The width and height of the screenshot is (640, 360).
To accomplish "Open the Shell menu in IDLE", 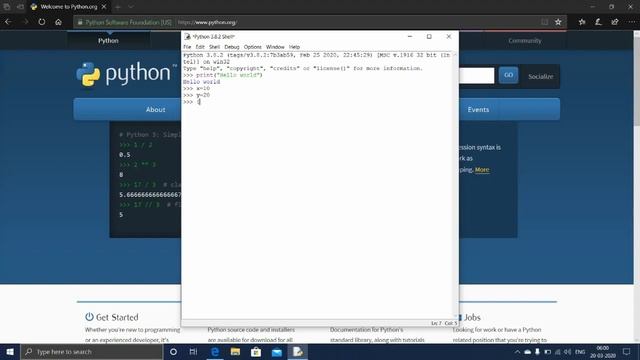I will pyautogui.click(x=214, y=47).
